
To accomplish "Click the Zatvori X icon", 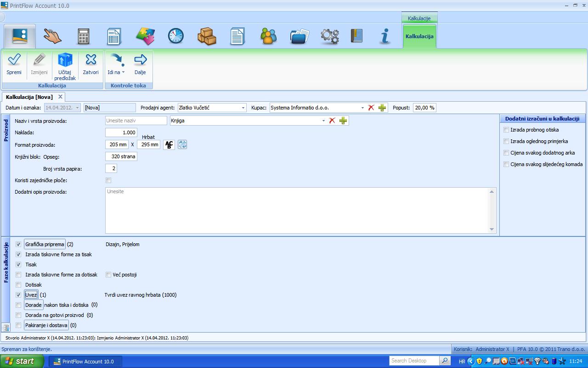I will click(91, 60).
